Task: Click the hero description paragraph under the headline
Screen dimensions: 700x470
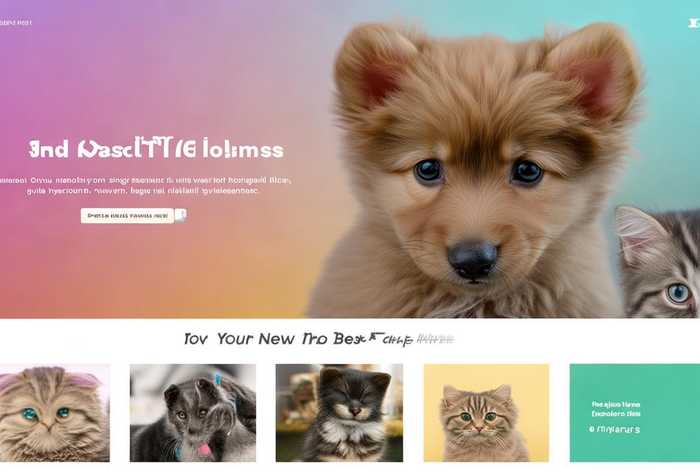Action: 146,186
